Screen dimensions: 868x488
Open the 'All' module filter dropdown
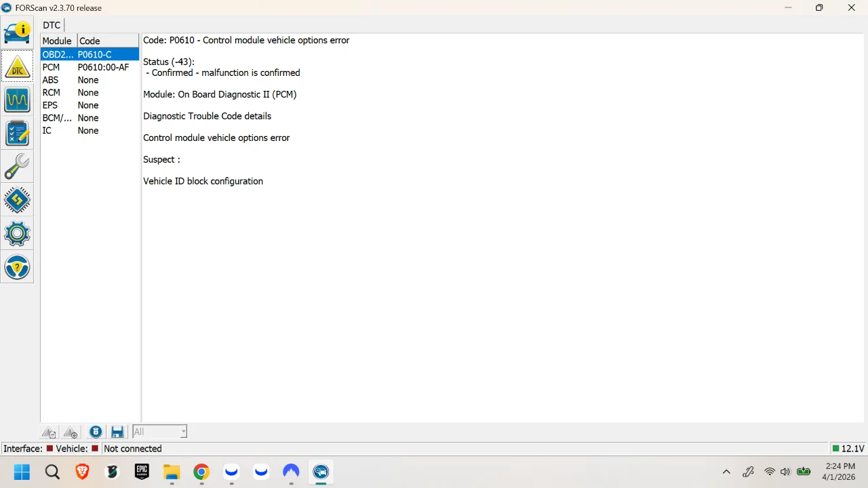pyautogui.click(x=182, y=432)
